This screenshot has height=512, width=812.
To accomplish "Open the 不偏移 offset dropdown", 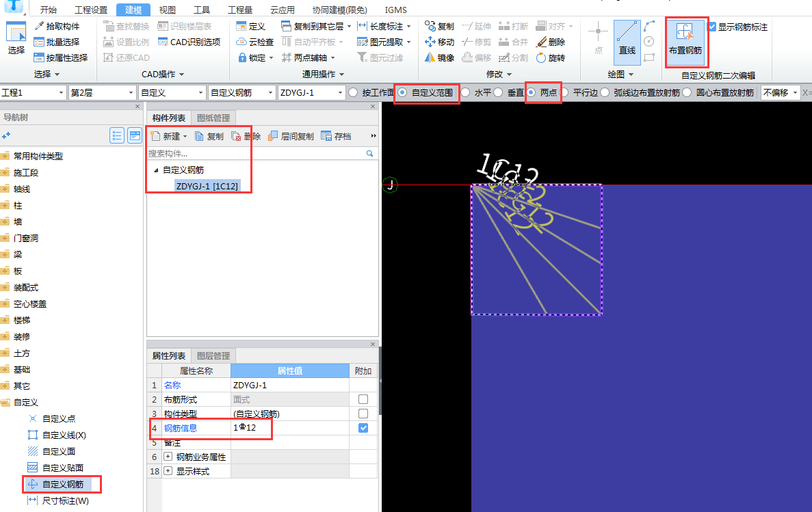I will (x=781, y=93).
